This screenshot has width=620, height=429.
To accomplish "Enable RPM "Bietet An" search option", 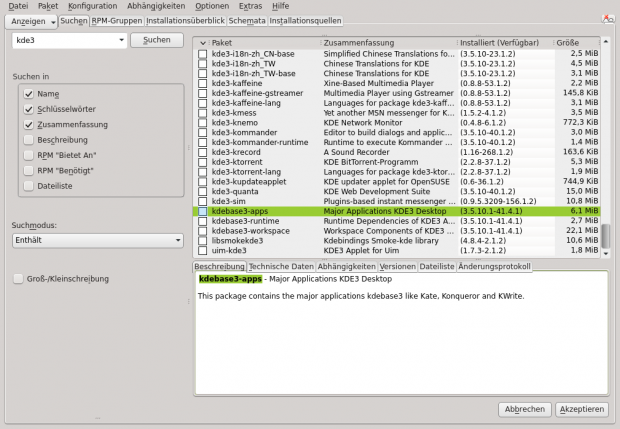I will click(28, 155).
